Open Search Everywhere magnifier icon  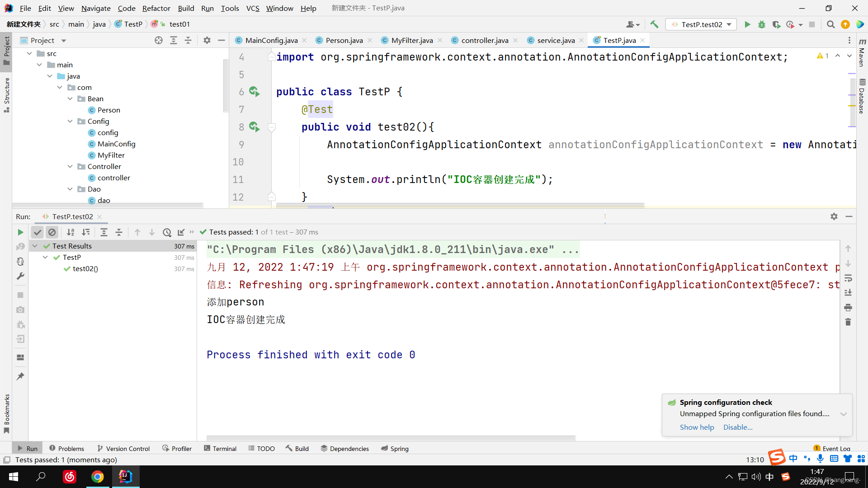pyautogui.click(x=830, y=24)
